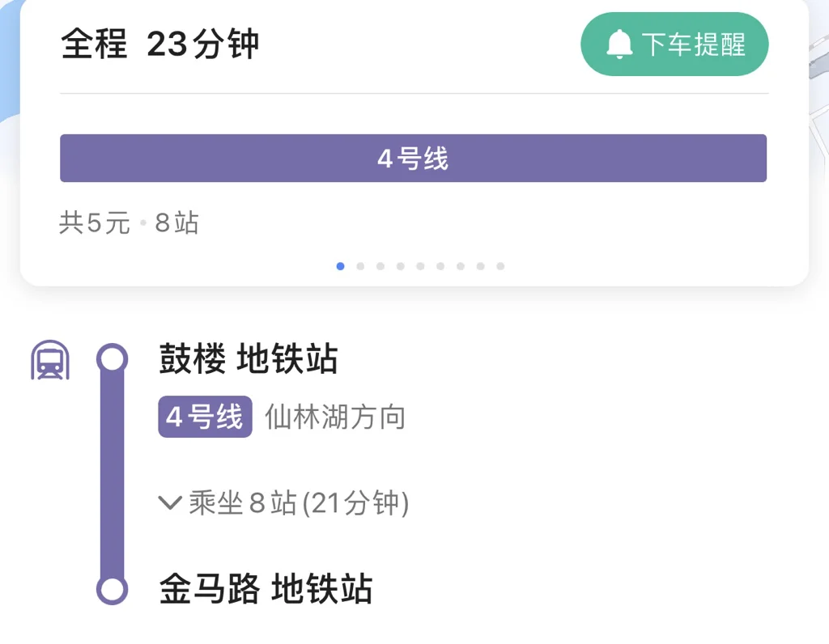
Task: Select the 全程 23分钟 summary header
Action: pyautogui.click(x=159, y=45)
